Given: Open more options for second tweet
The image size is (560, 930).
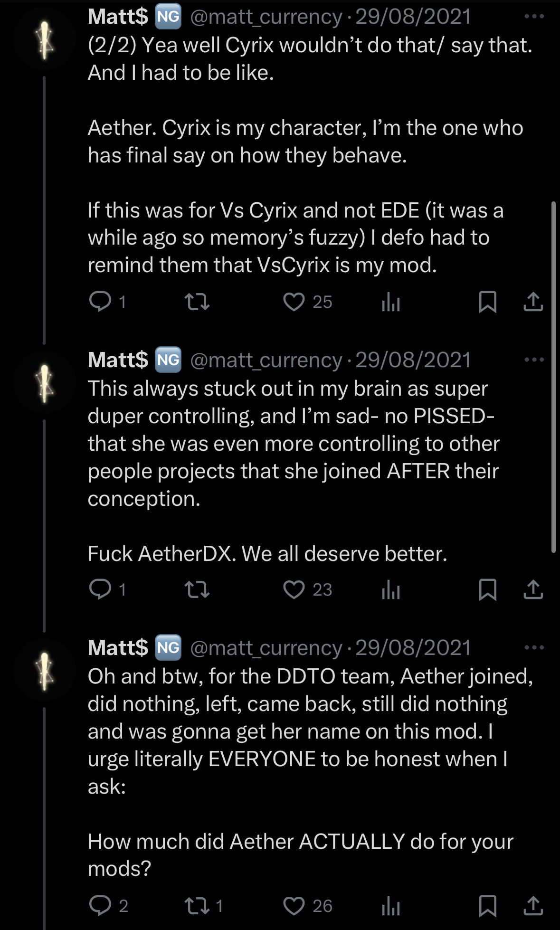Looking at the screenshot, I should 534,360.
